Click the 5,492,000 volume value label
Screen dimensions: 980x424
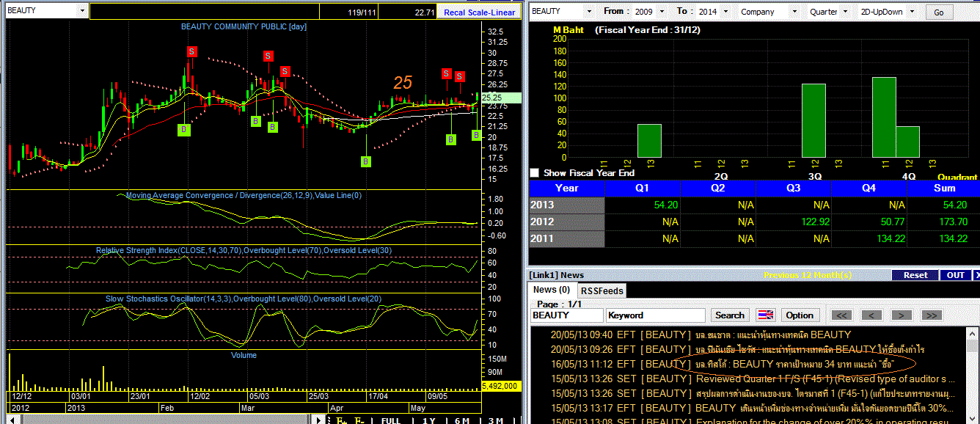pyautogui.click(x=502, y=386)
